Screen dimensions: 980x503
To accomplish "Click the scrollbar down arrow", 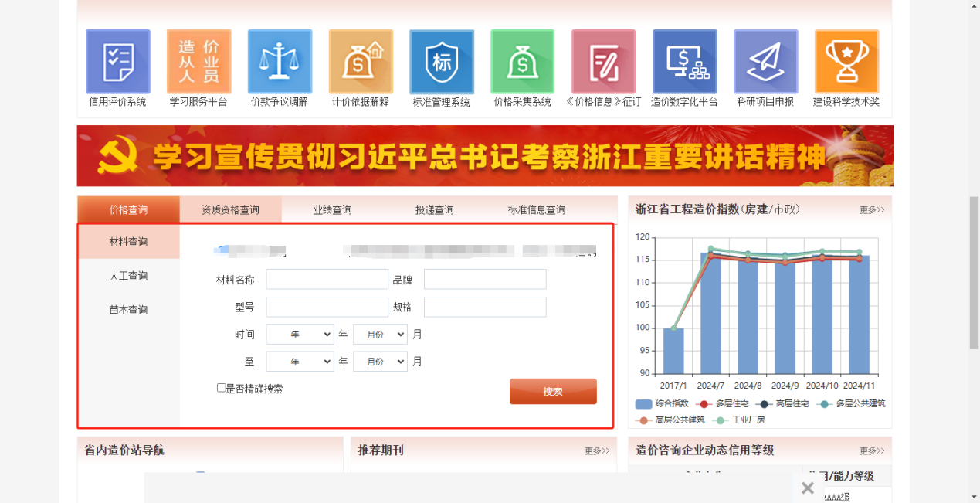I will point(974,496).
